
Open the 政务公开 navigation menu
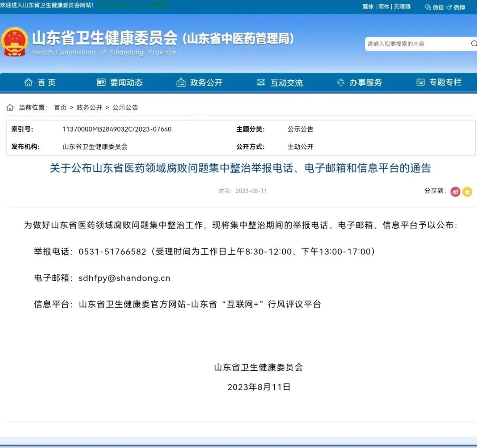point(206,83)
